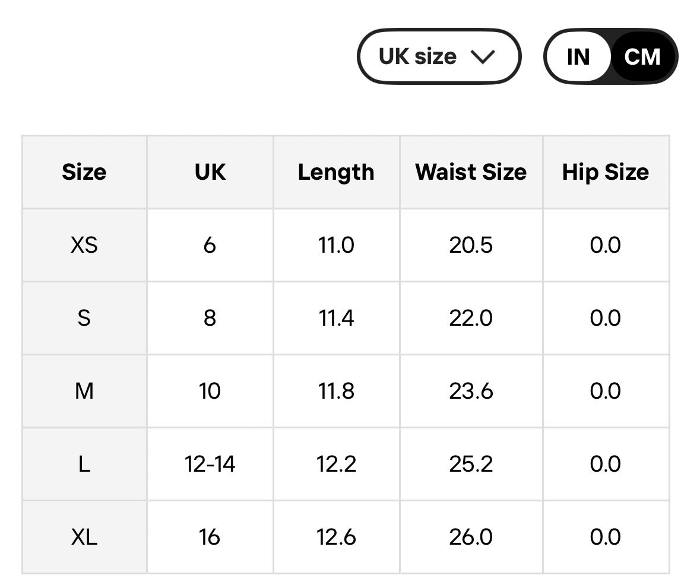Click the Length column header

(x=336, y=171)
